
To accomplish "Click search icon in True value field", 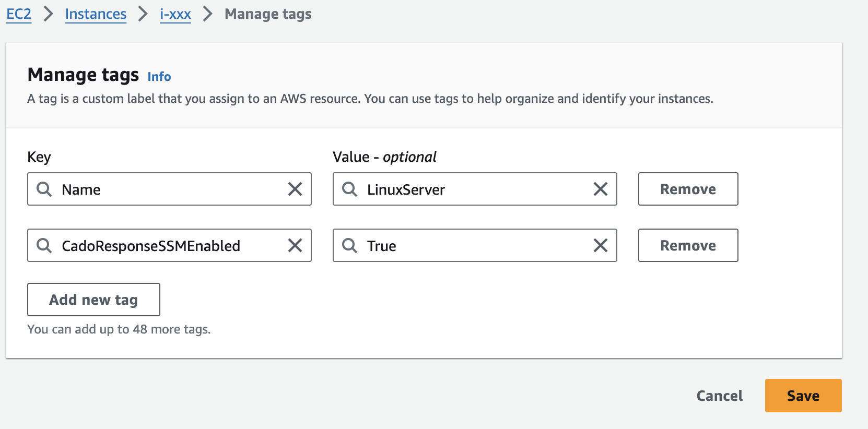I will (x=350, y=245).
